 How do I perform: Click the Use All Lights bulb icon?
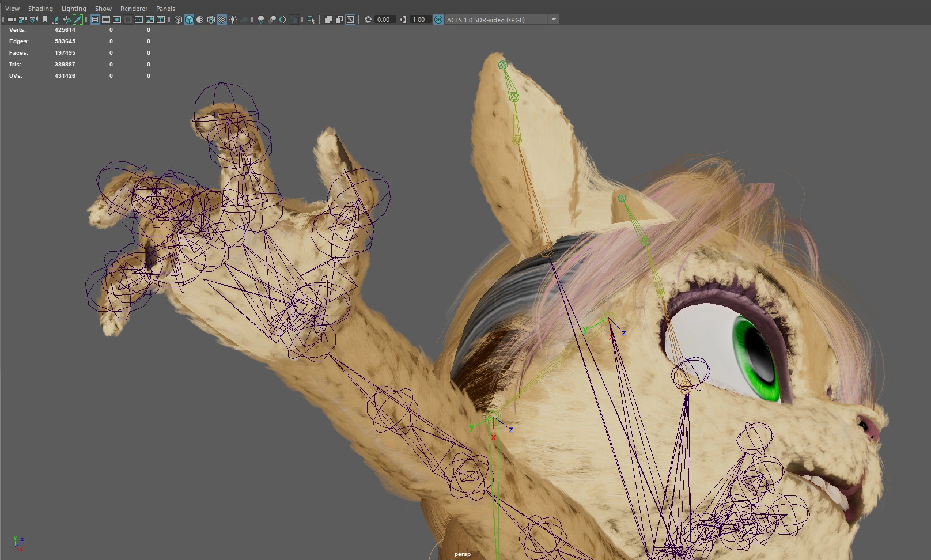click(233, 20)
